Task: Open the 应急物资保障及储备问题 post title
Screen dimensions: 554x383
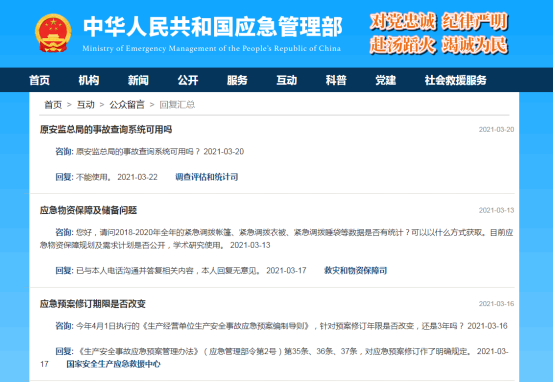Action: [x=88, y=210]
